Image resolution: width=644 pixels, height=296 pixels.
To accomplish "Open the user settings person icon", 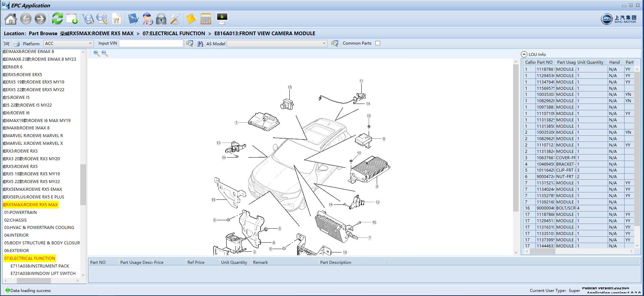I will click(147, 19).
